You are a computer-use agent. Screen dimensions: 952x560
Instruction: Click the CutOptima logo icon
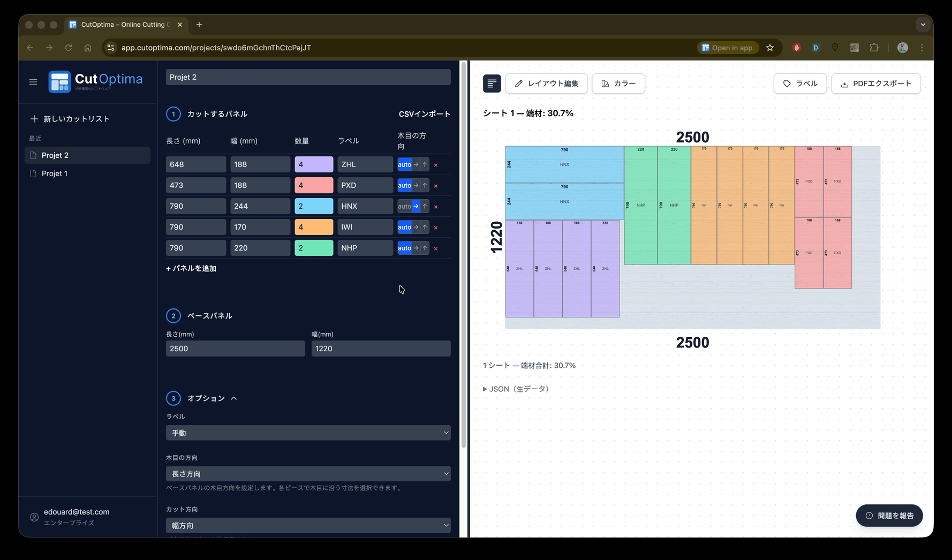pos(59,81)
